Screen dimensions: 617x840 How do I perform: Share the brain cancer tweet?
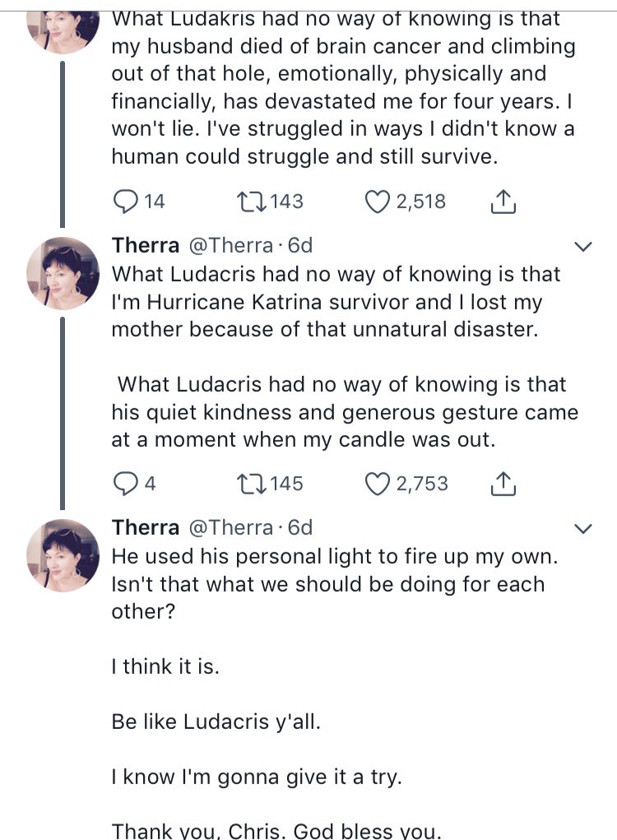click(503, 202)
